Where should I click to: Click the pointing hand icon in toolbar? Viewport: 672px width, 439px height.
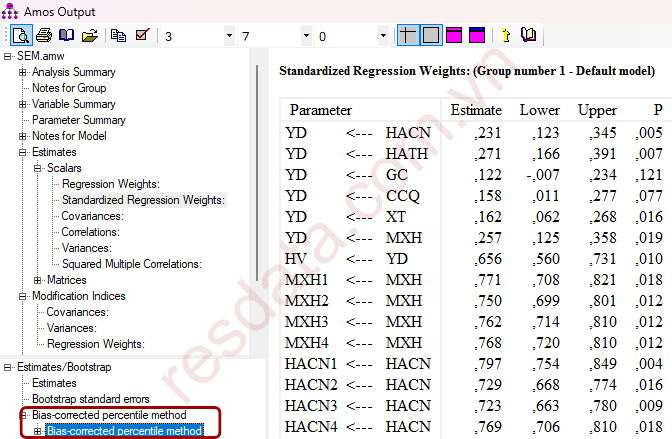[x=505, y=36]
